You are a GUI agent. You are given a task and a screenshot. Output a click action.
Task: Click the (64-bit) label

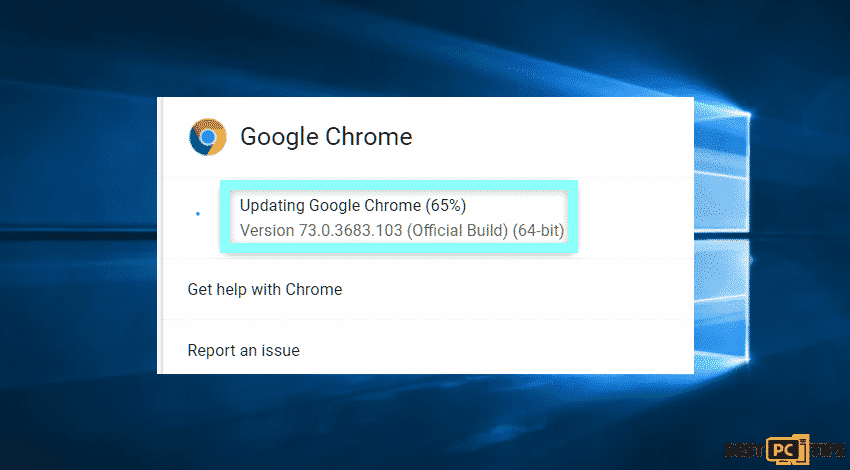coord(538,230)
